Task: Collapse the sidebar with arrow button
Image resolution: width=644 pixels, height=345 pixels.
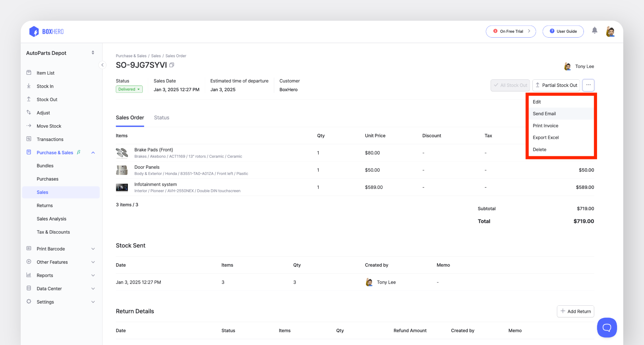Action: (x=102, y=65)
